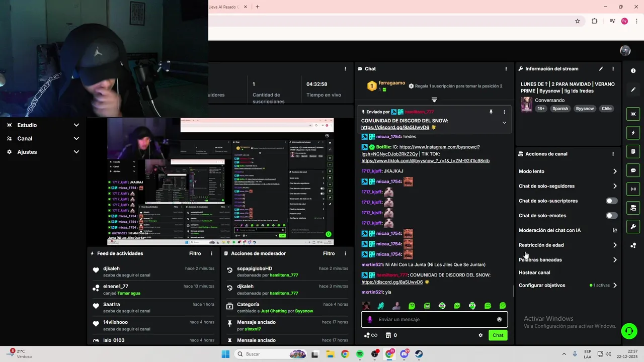
Task: Open the info icon in right sidebar
Action: point(633,71)
